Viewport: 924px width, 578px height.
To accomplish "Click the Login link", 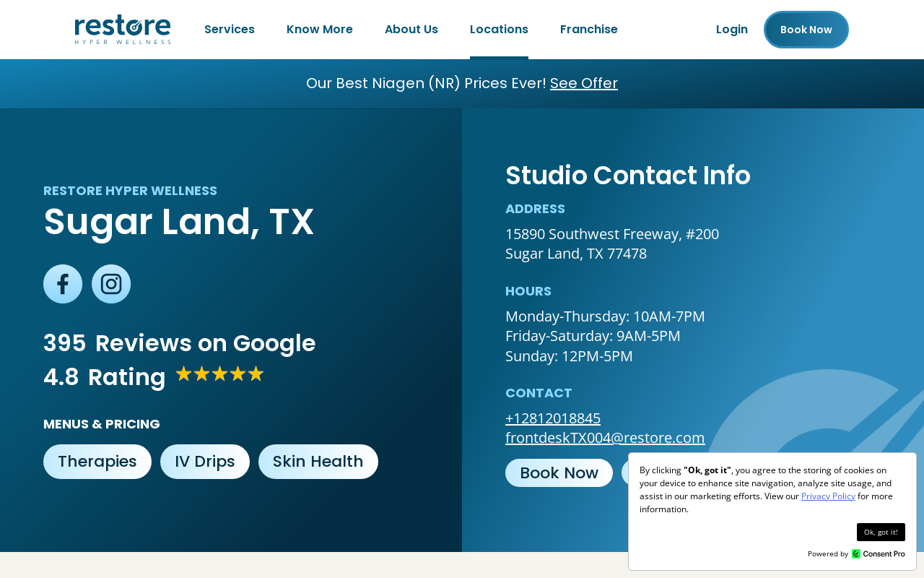I will tap(732, 30).
